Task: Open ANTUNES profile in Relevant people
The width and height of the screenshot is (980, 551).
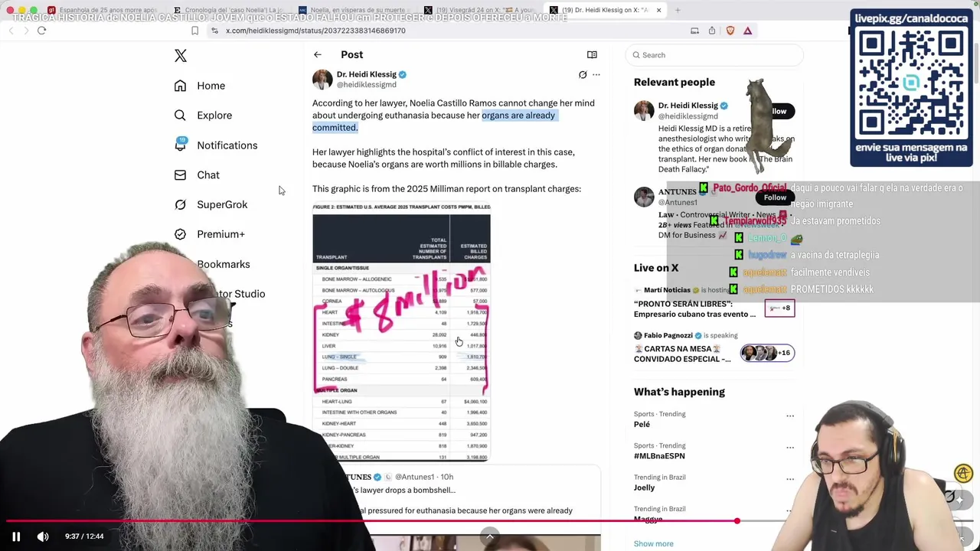Action: coord(678,192)
